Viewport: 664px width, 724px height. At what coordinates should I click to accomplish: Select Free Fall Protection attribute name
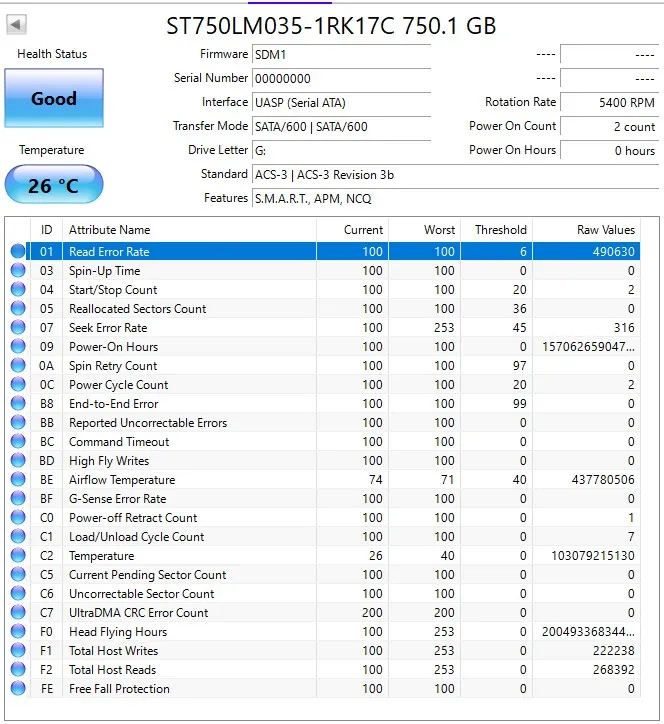point(119,688)
